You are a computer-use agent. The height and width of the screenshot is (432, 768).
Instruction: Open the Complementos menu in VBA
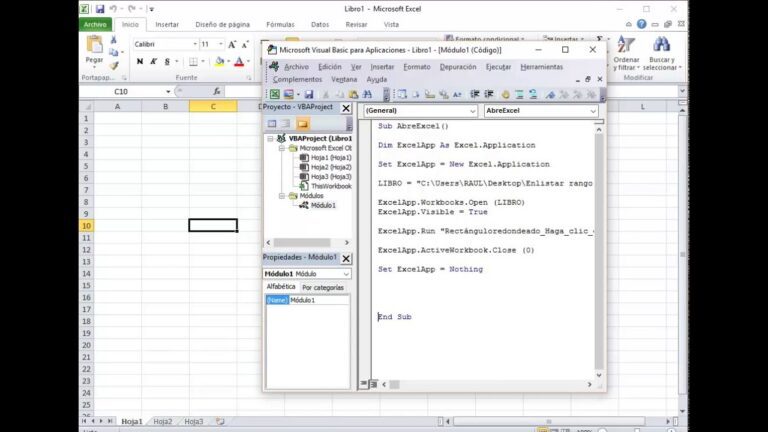(297, 79)
